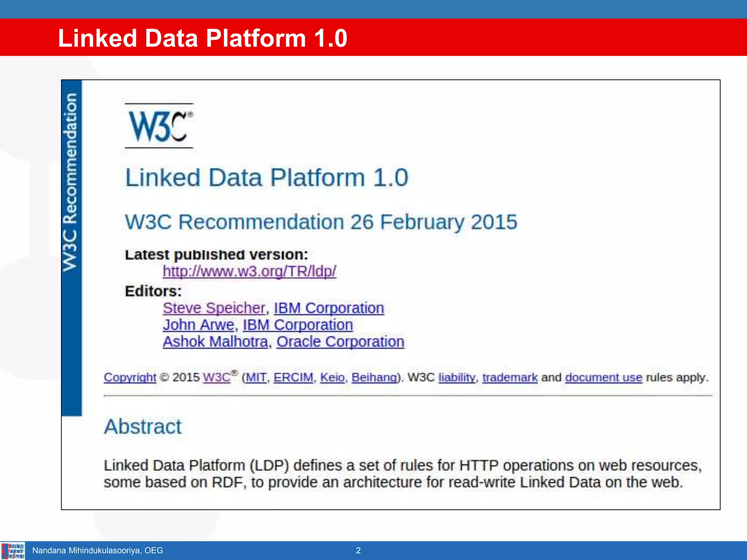
Task: Open the Keio link
Action: tap(332, 377)
